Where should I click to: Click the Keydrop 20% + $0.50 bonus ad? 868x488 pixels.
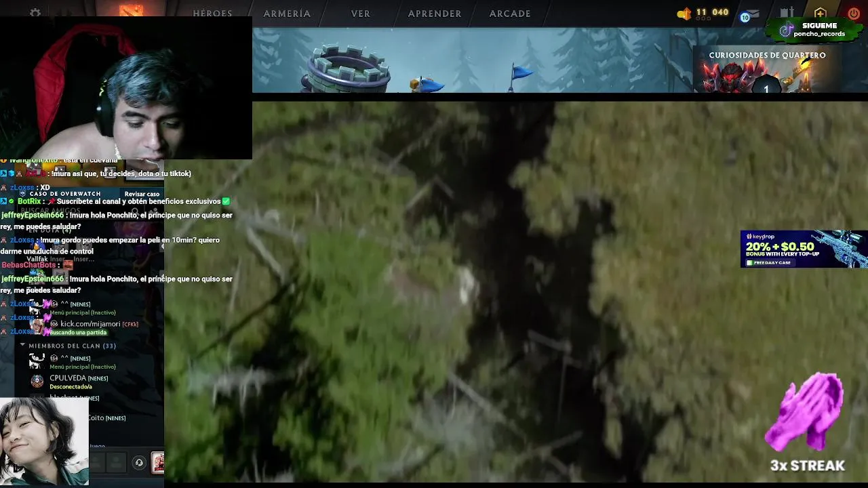pyautogui.click(x=804, y=249)
